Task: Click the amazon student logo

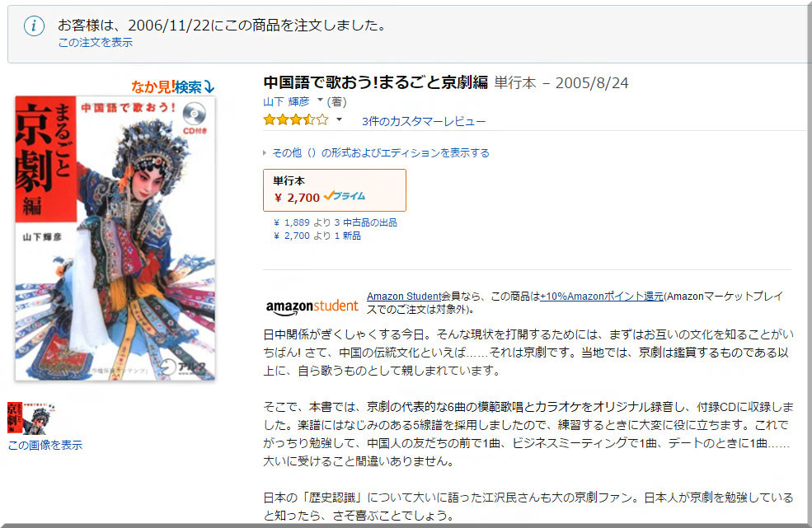Action: [x=312, y=306]
